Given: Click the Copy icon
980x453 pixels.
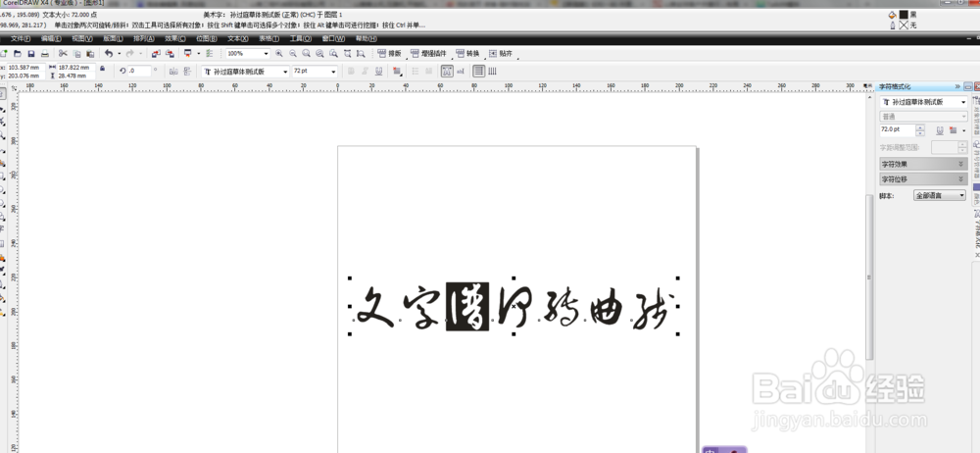Looking at the screenshot, I should point(76,54).
